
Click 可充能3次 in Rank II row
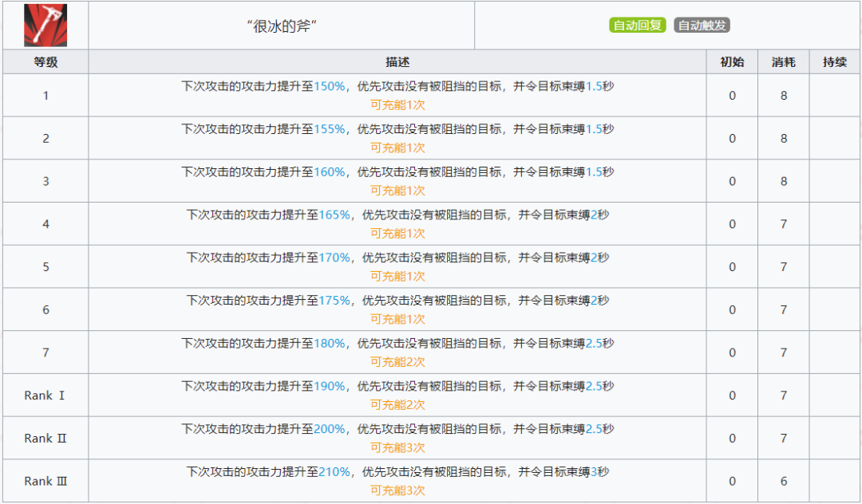pos(397,447)
